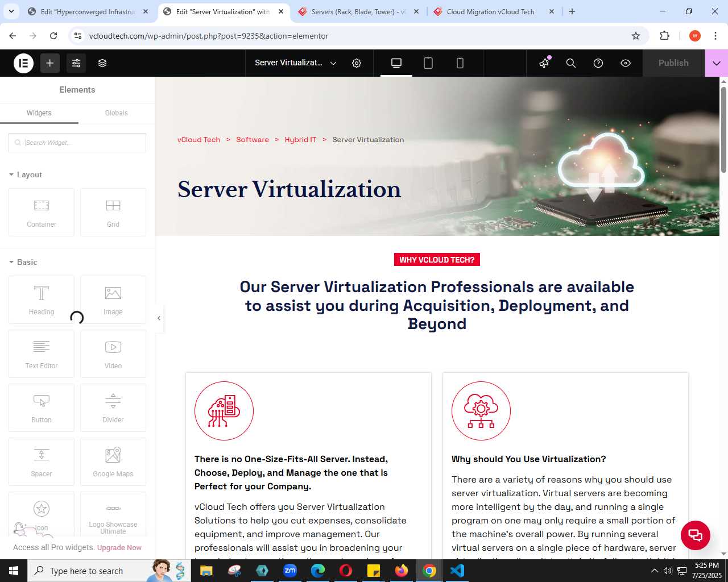728x582 pixels.
Task: Open the Chrome three-dot menu
Action: pos(715,36)
